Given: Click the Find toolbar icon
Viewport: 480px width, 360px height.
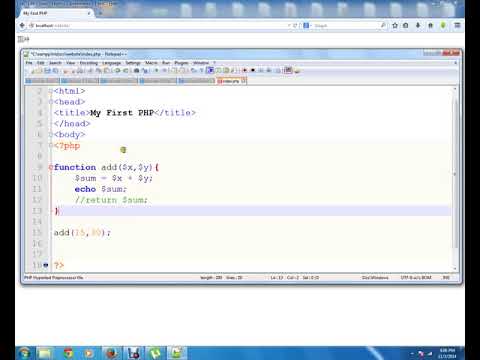Looking at the screenshot, I should 136,70.
